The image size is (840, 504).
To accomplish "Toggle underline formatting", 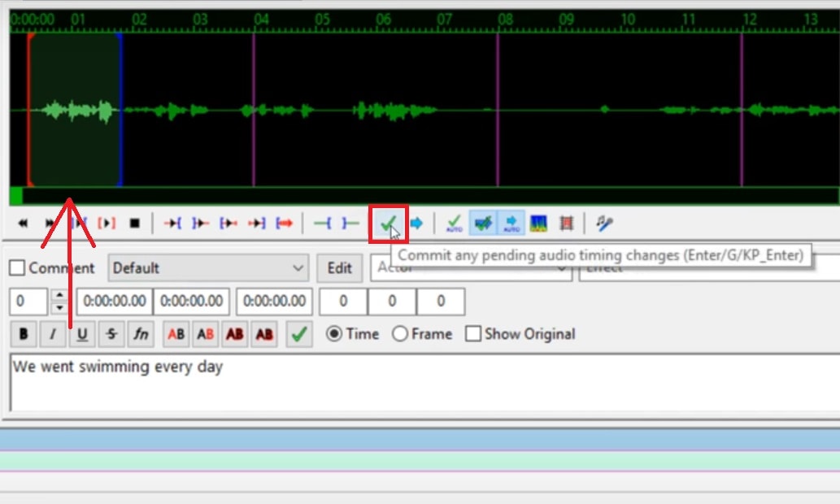I will coord(82,334).
